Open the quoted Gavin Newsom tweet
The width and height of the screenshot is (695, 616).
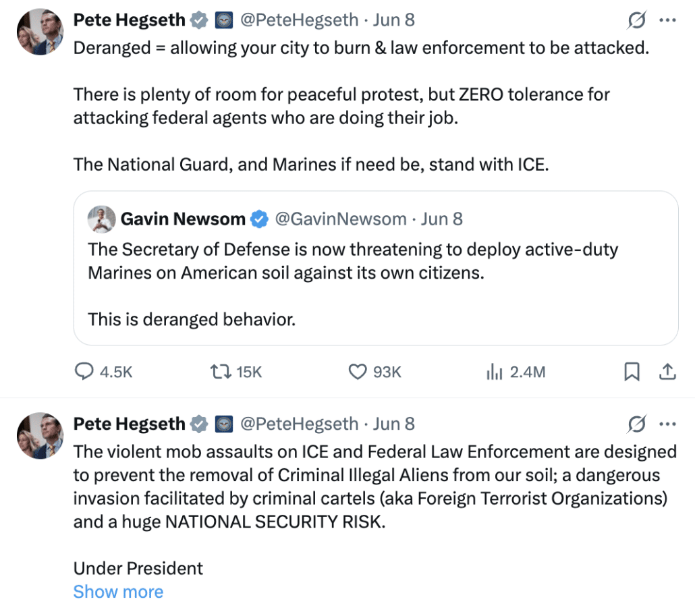[x=375, y=283]
